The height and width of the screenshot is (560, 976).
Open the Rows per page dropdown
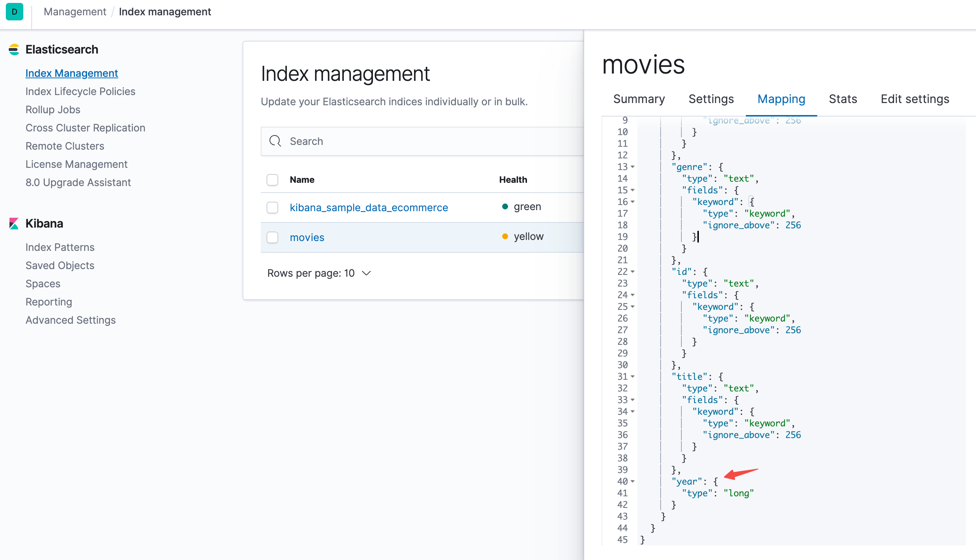click(x=319, y=273)
